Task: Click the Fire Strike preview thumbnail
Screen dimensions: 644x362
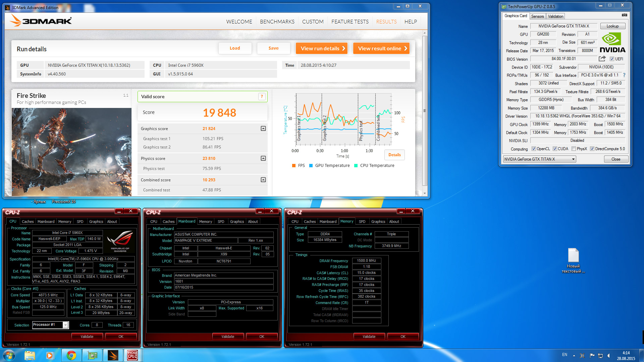Action: tap(71, 152)
